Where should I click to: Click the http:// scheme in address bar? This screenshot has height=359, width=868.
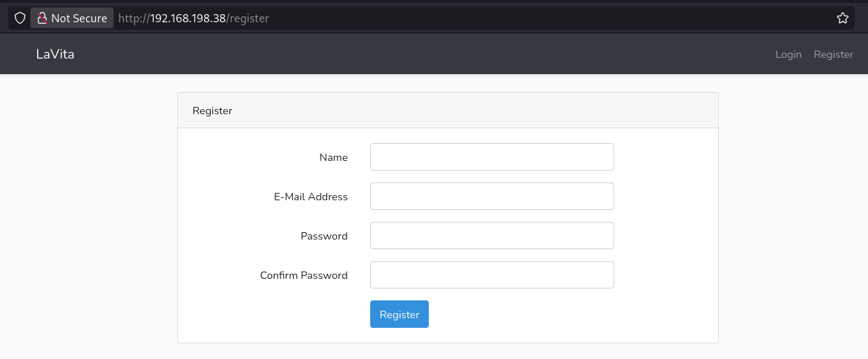click(134, 19)
